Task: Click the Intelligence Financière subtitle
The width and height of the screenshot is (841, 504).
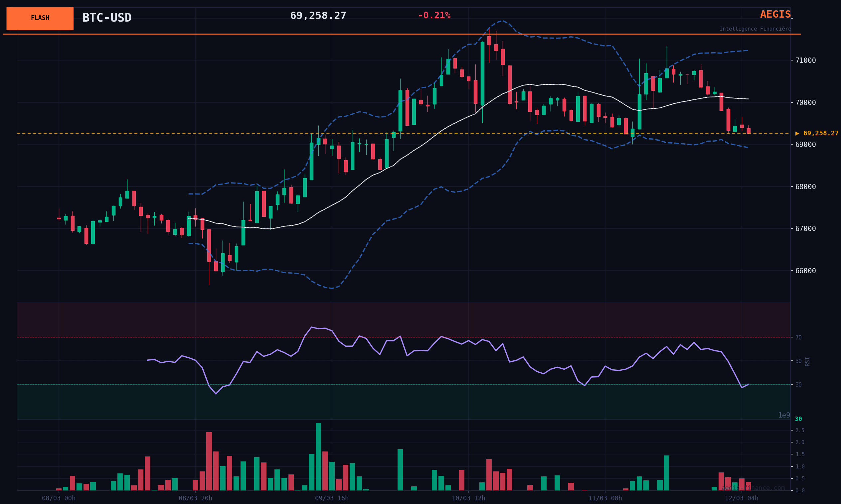Action: pos(755,29)
